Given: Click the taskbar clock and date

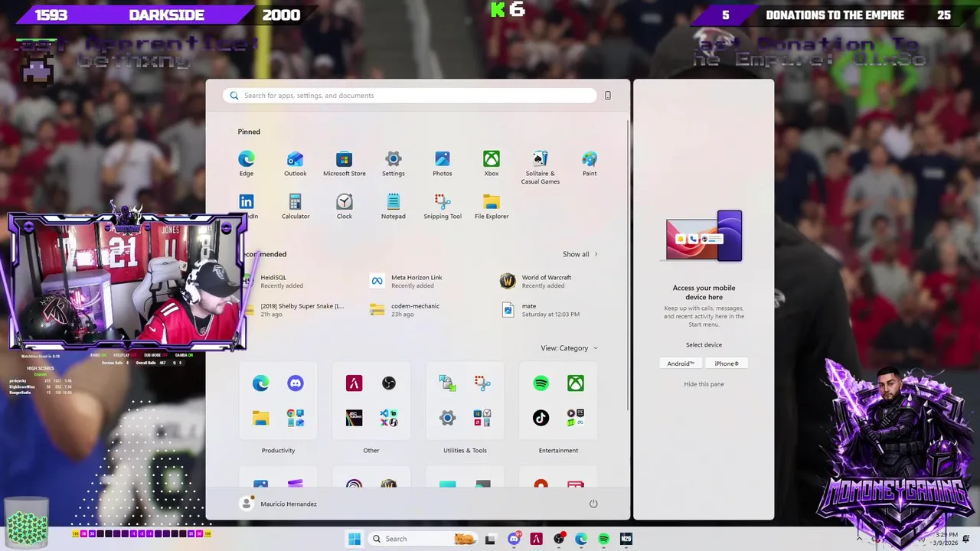Looking at the screenshot, I should [946, 539].
